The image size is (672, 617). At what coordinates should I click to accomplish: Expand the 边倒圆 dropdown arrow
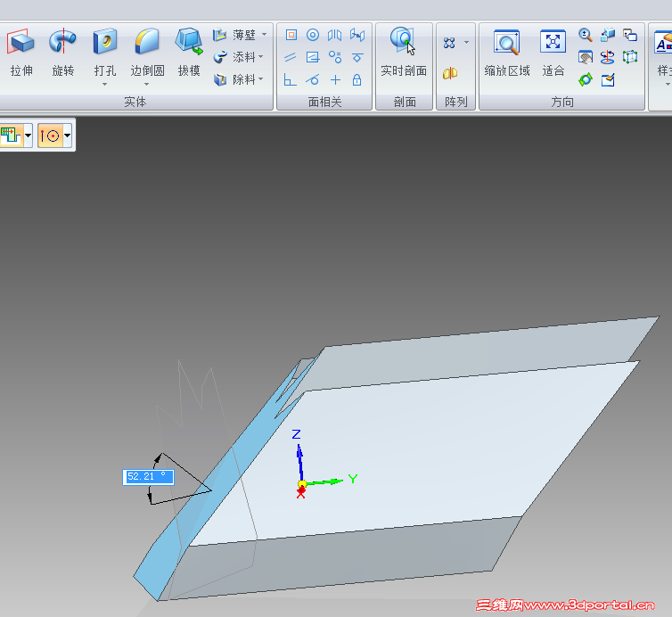[147, 84]
